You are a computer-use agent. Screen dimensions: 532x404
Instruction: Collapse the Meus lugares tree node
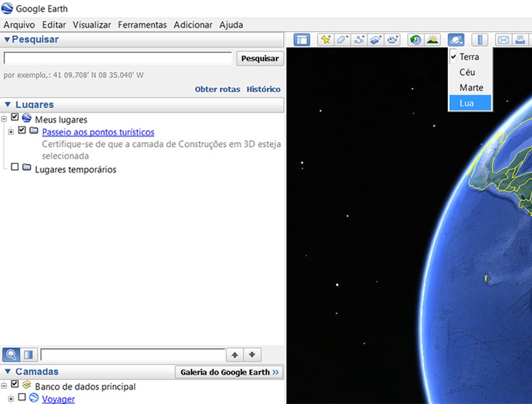(4, 119)
